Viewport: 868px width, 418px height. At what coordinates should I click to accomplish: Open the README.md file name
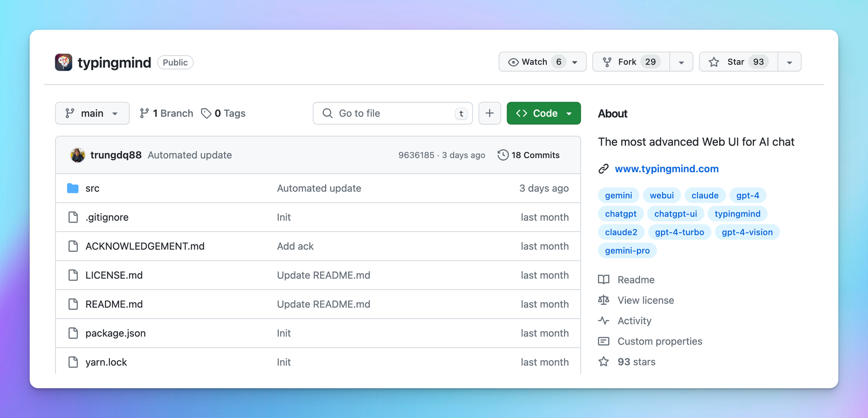click(x=114, y=304)
